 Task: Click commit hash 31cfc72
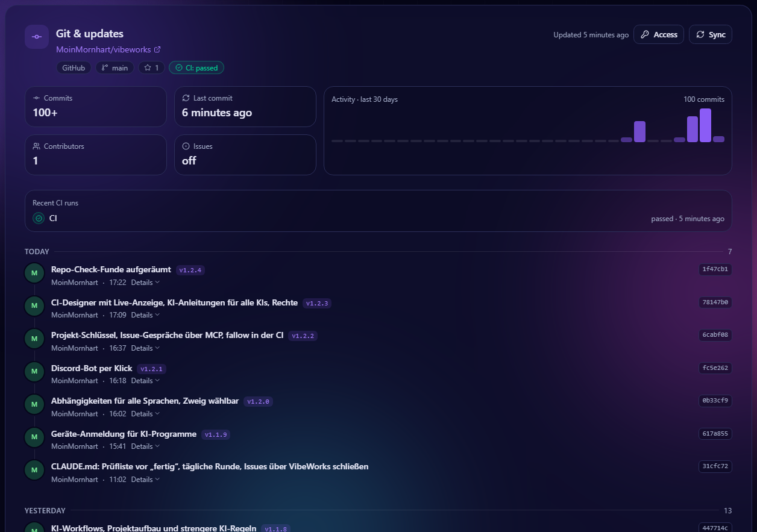tap(715, 466)
